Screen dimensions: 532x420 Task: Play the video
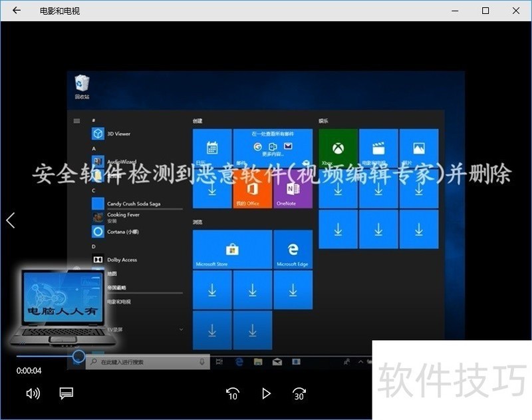(267, 393)
